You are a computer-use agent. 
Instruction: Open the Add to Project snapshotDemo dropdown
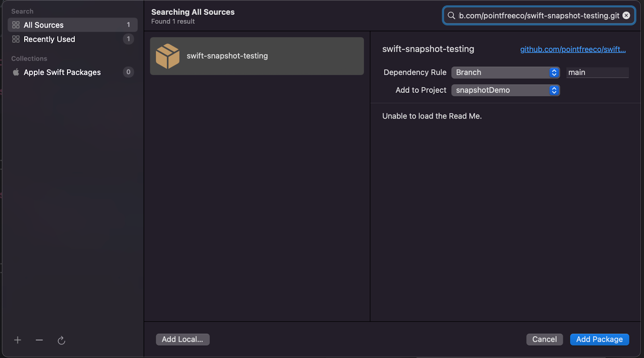point(506,90)
